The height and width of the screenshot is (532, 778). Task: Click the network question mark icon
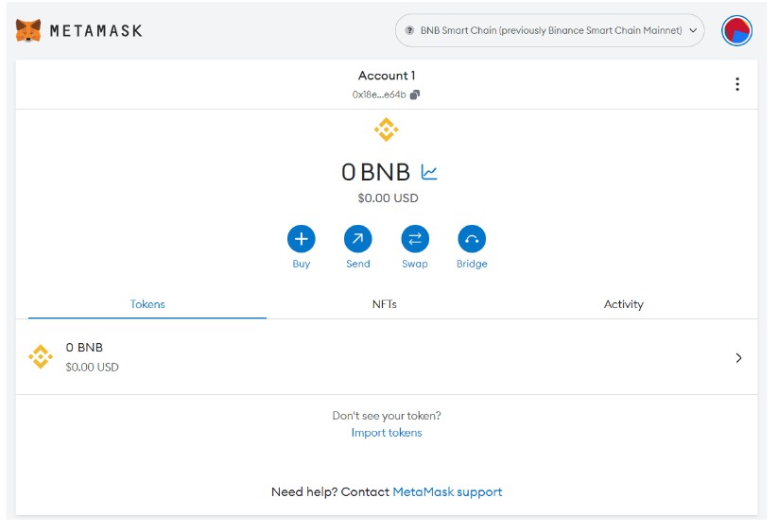pos(409,30)
